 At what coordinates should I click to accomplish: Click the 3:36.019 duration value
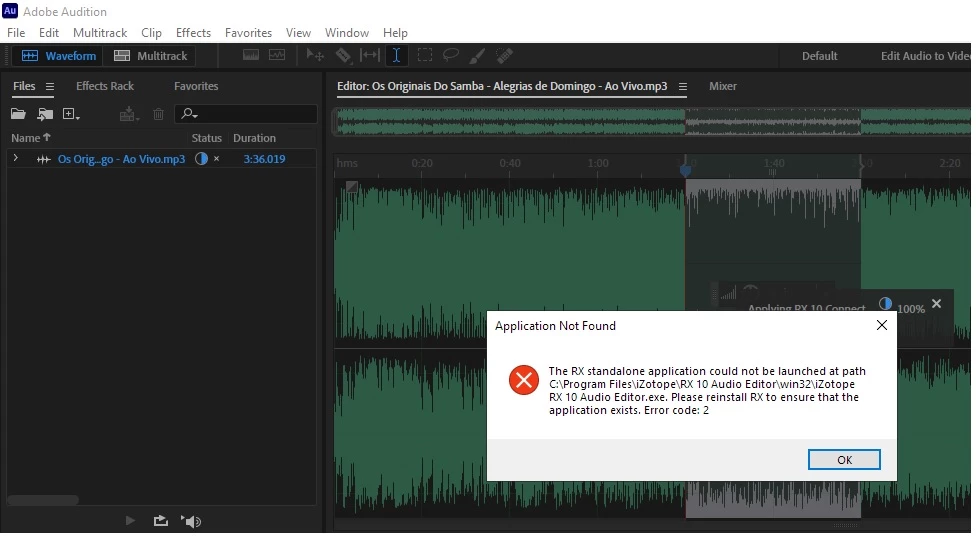(x=264, y=159)
